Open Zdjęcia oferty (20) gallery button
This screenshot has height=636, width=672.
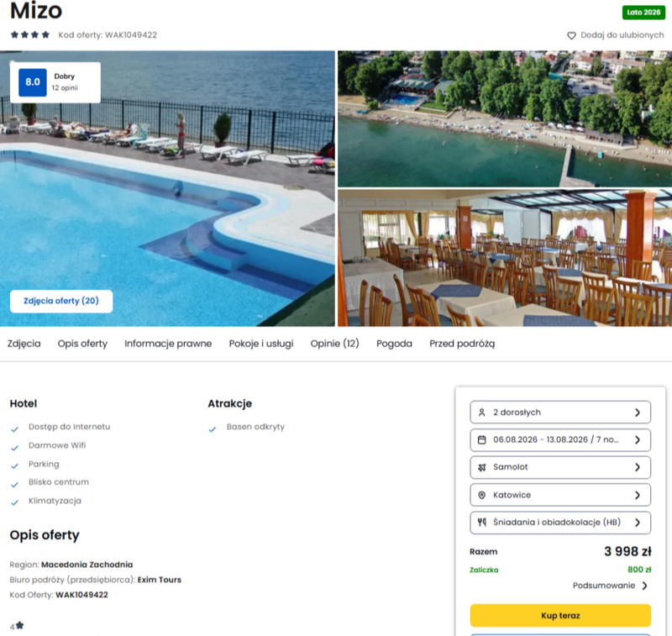[x=61, y=301]
